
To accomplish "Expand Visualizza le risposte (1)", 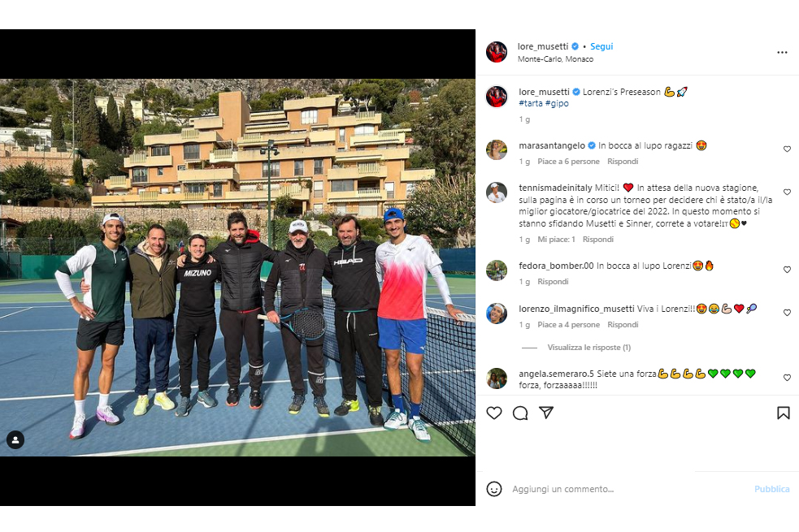I will [589, 347].
